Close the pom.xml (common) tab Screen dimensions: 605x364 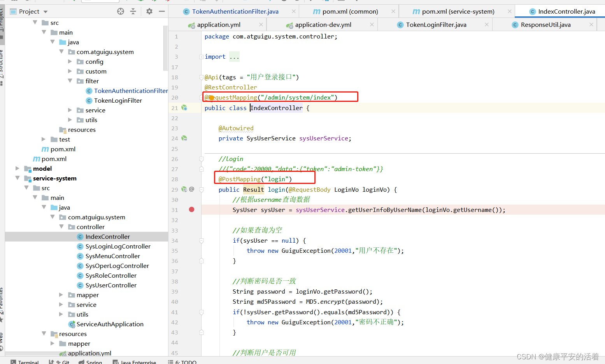click(x=393, y=11)
